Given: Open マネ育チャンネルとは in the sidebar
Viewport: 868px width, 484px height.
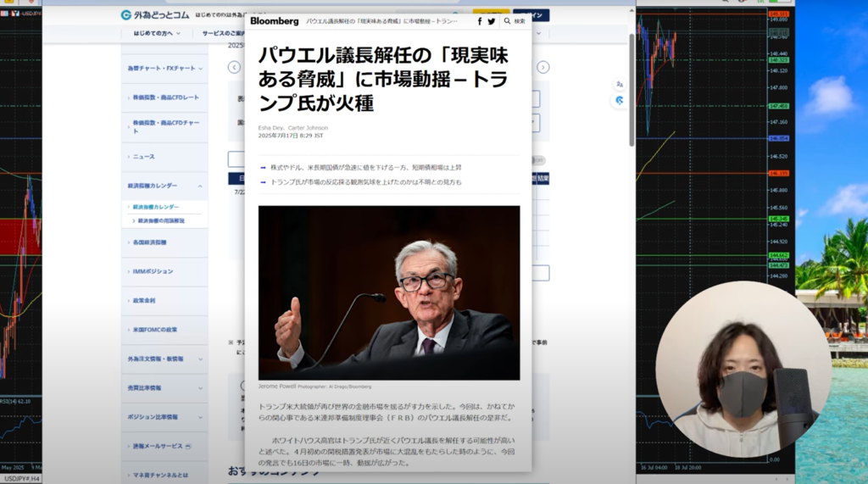Looking at the screenshot, I should point(164,476).
